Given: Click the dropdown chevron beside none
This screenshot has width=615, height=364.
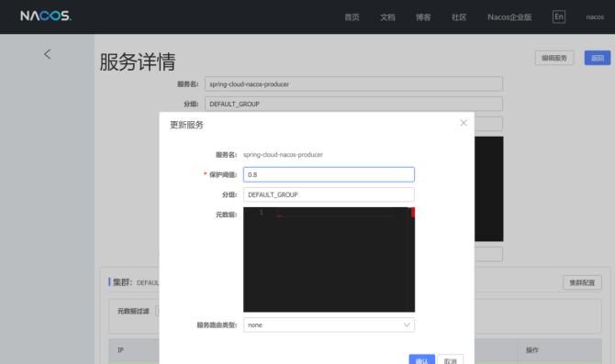Looking at the screenshot, I should pos(407,325).
